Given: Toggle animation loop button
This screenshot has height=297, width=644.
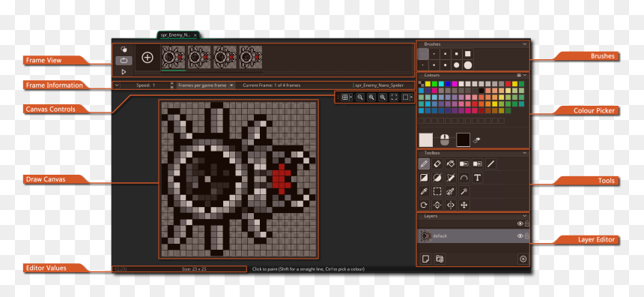Looking at the screenshot, I should (124, 61).
